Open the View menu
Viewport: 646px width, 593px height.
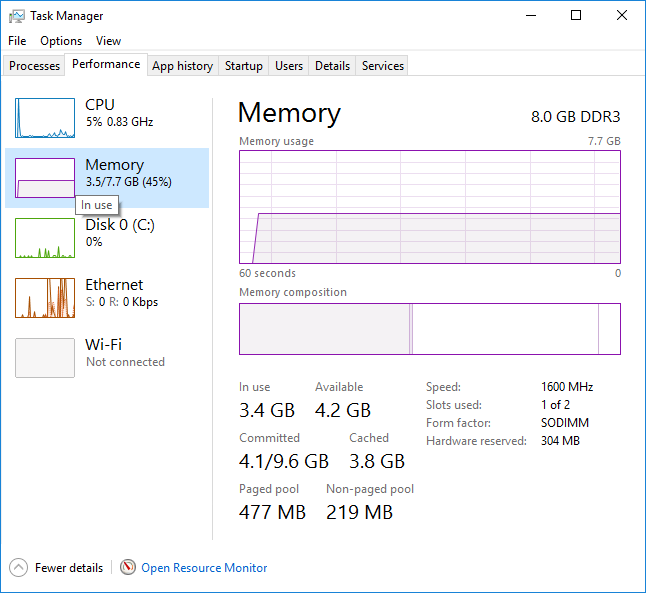click(108, 41)
